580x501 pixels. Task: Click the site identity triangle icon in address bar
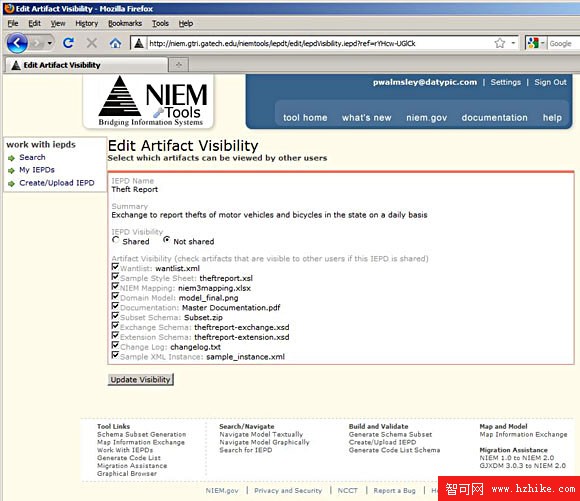[139, 43]
